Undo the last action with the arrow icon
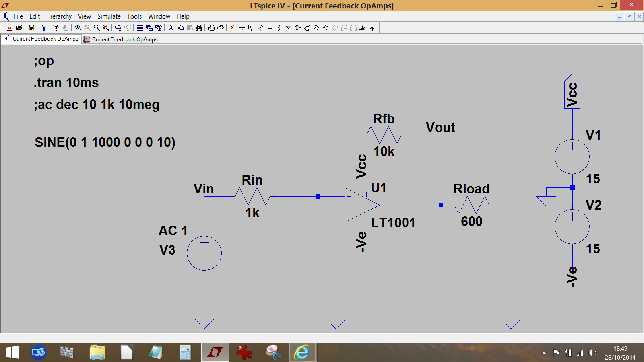Image resolution: width=644 pixels, height=362 pixels. click(x=326, y=28)
